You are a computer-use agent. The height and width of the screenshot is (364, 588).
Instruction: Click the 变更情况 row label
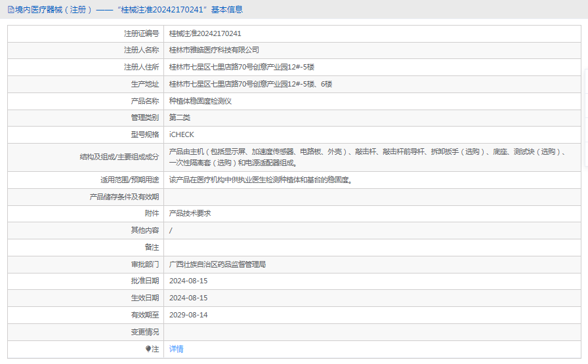[x=145, y=332]
